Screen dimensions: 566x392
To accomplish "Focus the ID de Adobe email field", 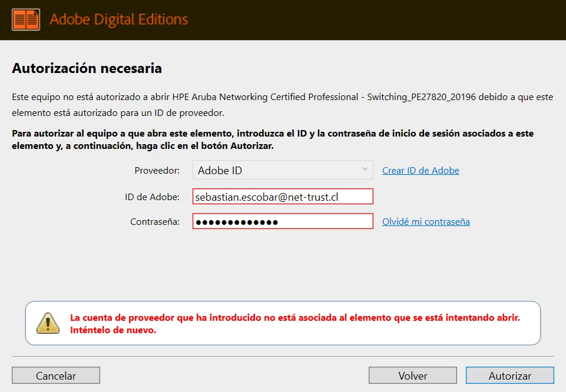I will click(x=283, y=197).
